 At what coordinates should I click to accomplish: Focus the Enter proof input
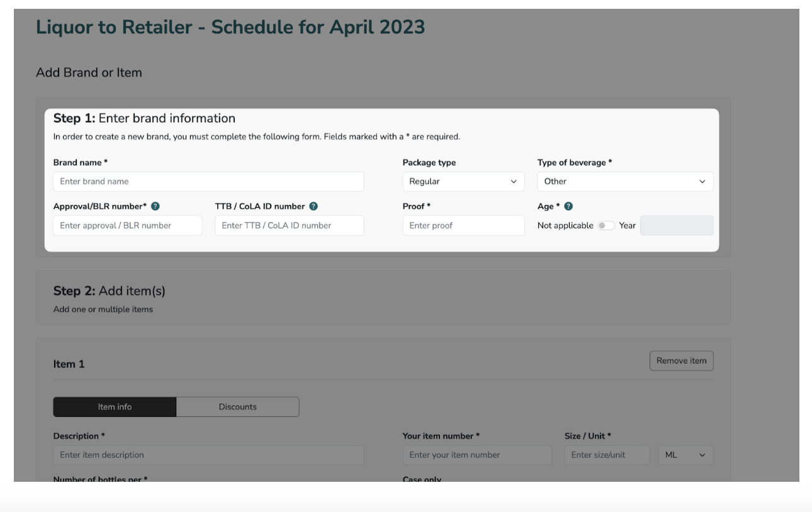tap(464, 224)
